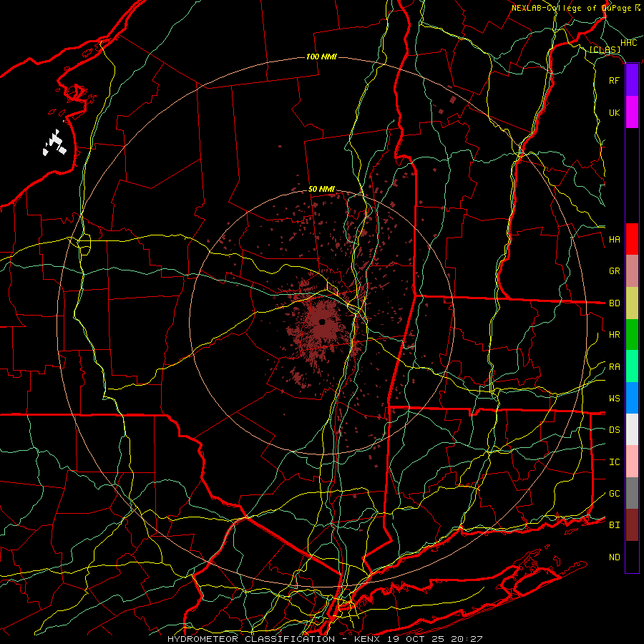
Task: Click the white echo patch over Lake Ontario
Action: point(54,143)
